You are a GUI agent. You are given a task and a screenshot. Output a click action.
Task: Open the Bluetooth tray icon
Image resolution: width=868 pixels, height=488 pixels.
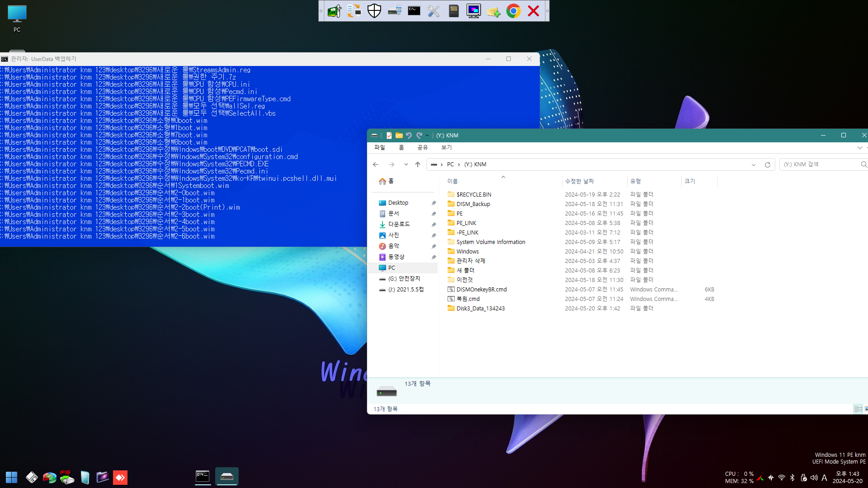pyautogui.click(x=792, y=478)
